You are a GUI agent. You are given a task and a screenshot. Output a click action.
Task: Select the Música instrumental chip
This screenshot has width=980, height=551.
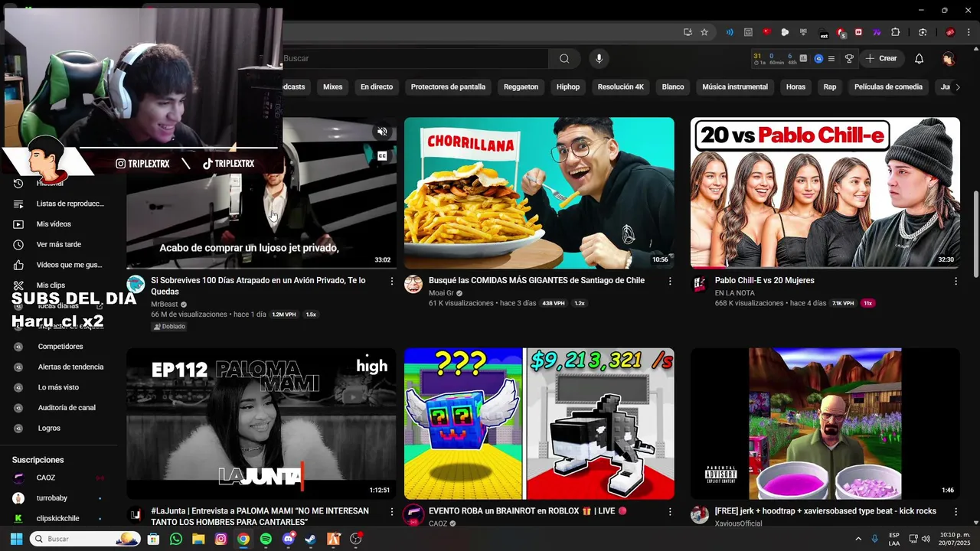pyautogui.click(x=735, y=87)
